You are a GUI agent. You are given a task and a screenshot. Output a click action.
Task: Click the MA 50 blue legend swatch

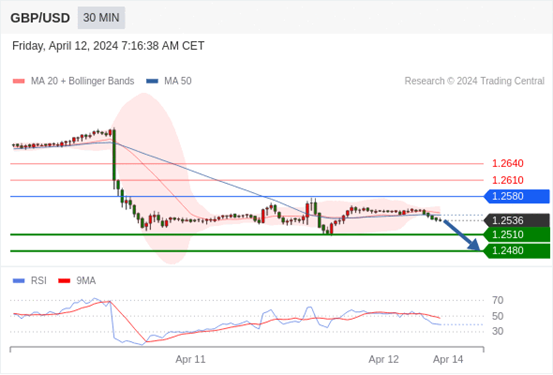click(152, 81)
